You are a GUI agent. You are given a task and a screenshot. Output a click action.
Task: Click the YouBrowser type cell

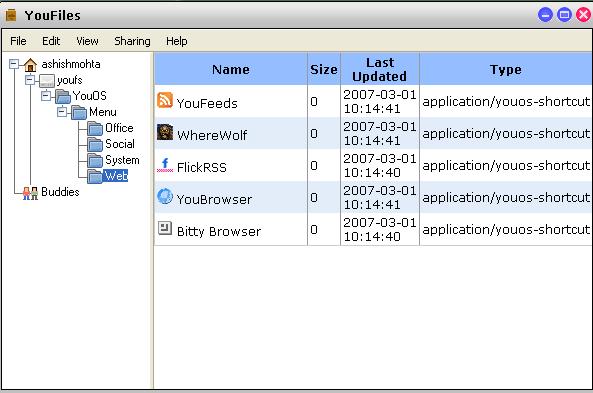(x=506, y=197)
